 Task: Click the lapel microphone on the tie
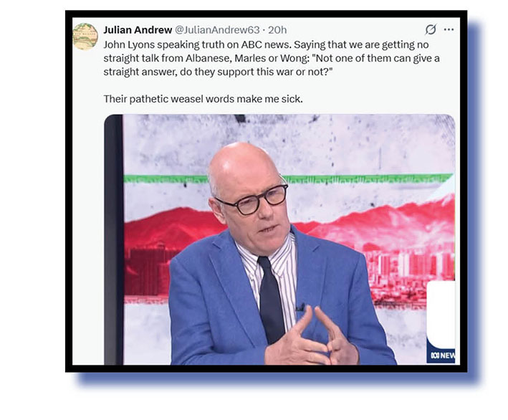(x=300, y=307)
